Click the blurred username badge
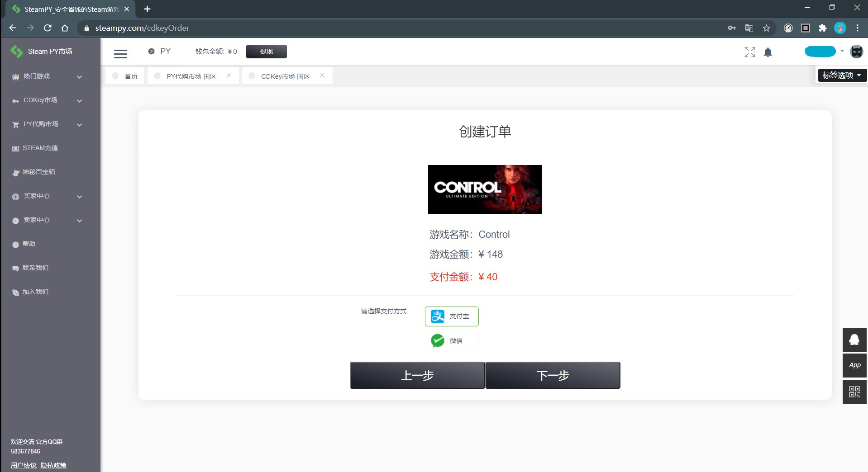868x472 pixels. point(820,52)
